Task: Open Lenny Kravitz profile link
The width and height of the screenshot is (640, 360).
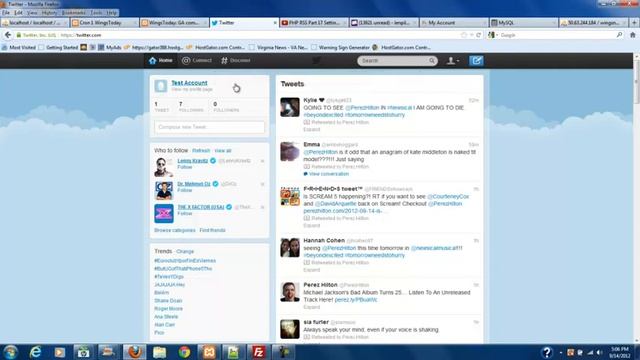Action: pyautogui.click(x=193, y=161)
